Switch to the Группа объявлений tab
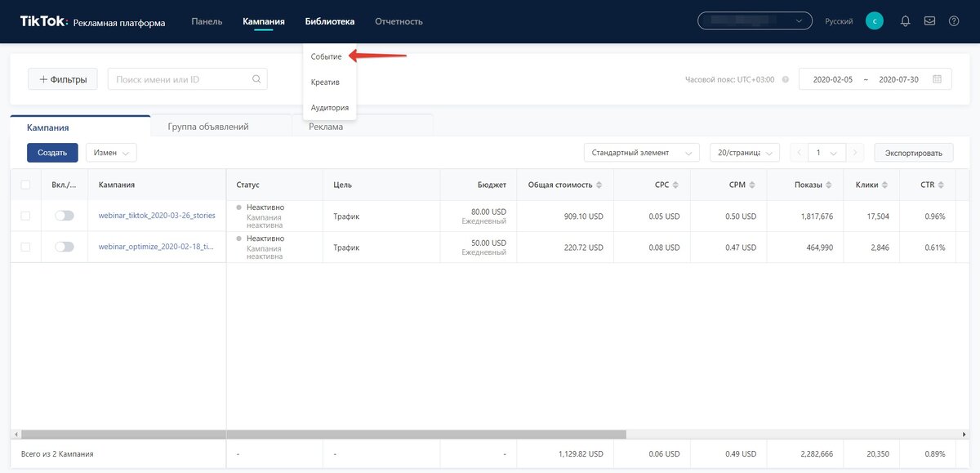The image size is (980, 473). point(208,127)
